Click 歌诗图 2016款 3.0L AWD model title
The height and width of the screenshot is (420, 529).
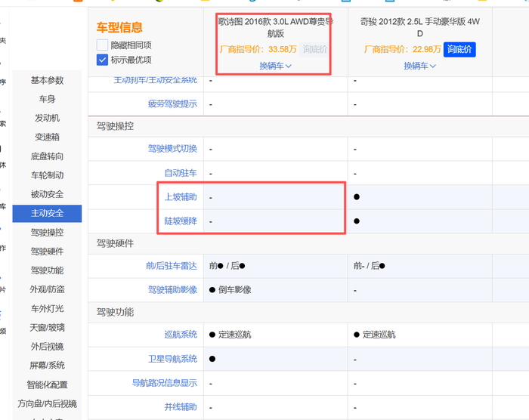click(x=275, y=27)
